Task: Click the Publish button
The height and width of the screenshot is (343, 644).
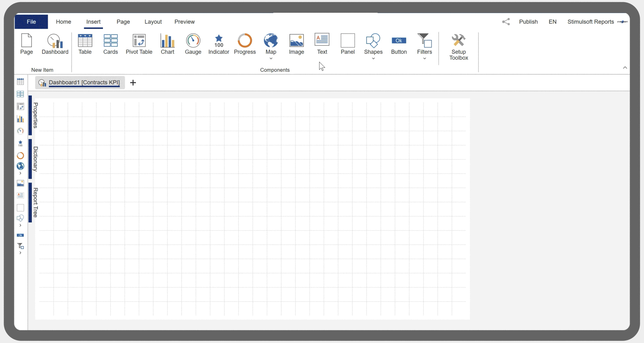Action: [x=528, y=22]
